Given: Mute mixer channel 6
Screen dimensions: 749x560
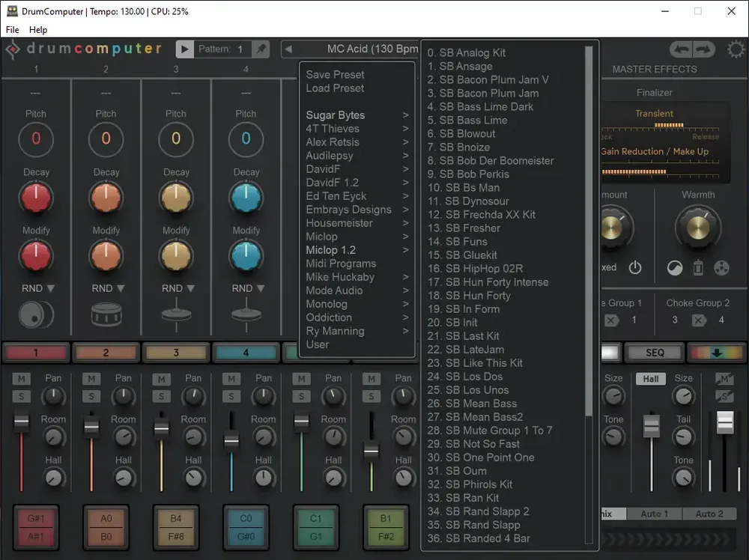Looking at the screenshot, I should click(372, 379).
